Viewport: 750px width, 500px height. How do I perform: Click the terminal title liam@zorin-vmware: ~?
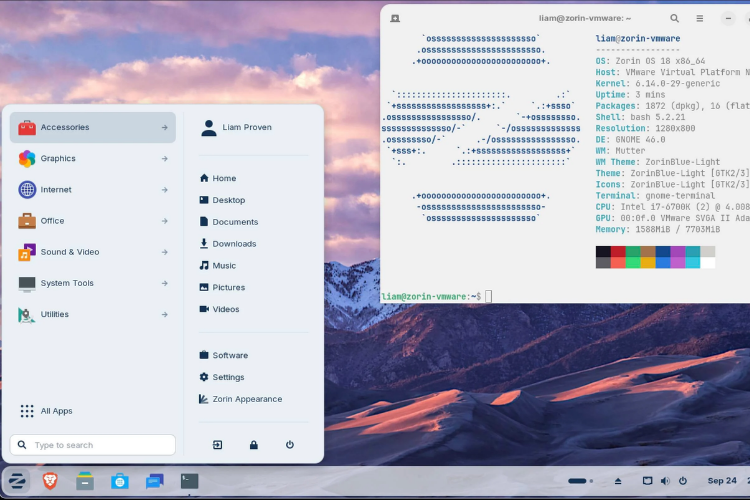[585, 18]
